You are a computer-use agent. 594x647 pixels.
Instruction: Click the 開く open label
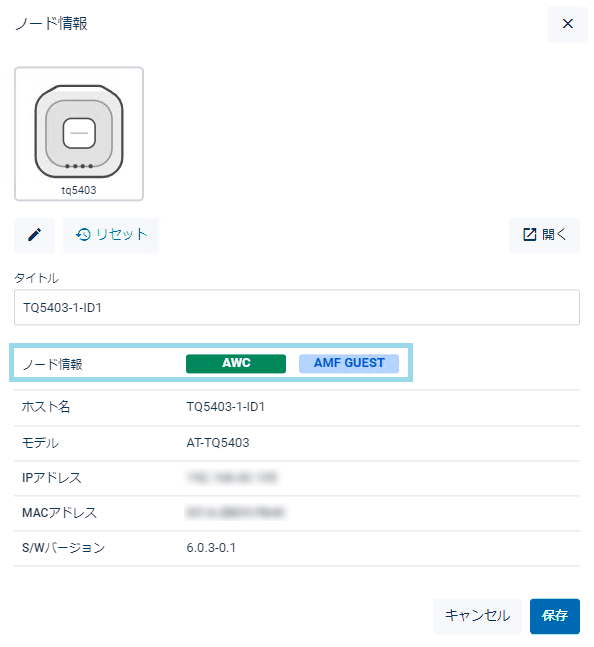tap(554, 235)
